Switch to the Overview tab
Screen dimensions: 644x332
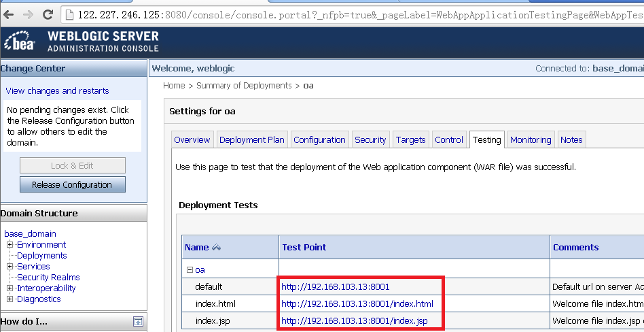(x=192, y=140)
